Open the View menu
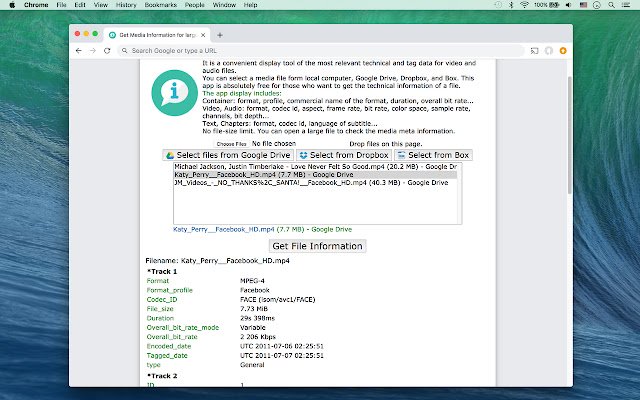The height and width of the screenshot is (400, 640). (100, 5)
